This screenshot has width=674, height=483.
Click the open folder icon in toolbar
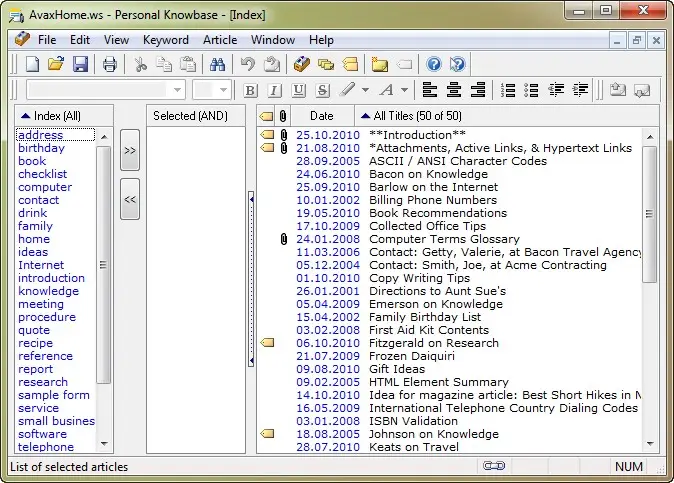pyautogui.click(x=56, y=65)
